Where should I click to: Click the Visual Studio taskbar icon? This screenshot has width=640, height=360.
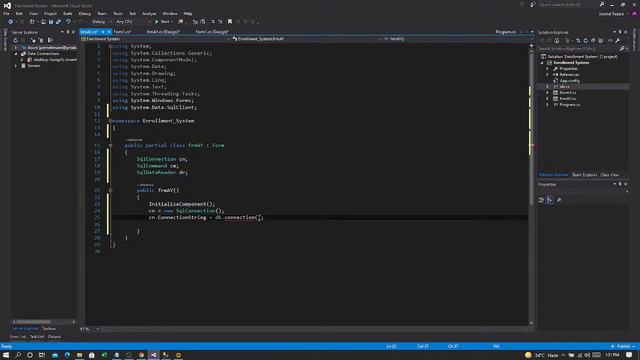tap(153, 355)
